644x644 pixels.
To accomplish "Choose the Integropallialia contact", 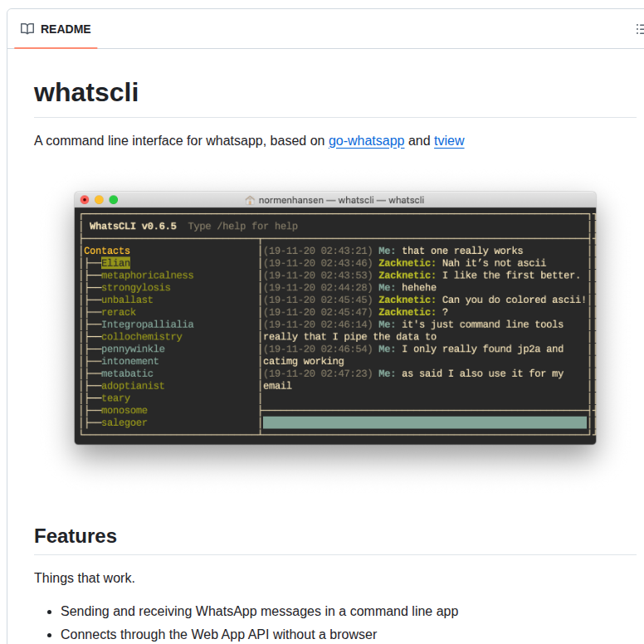I will coord(147,324).
